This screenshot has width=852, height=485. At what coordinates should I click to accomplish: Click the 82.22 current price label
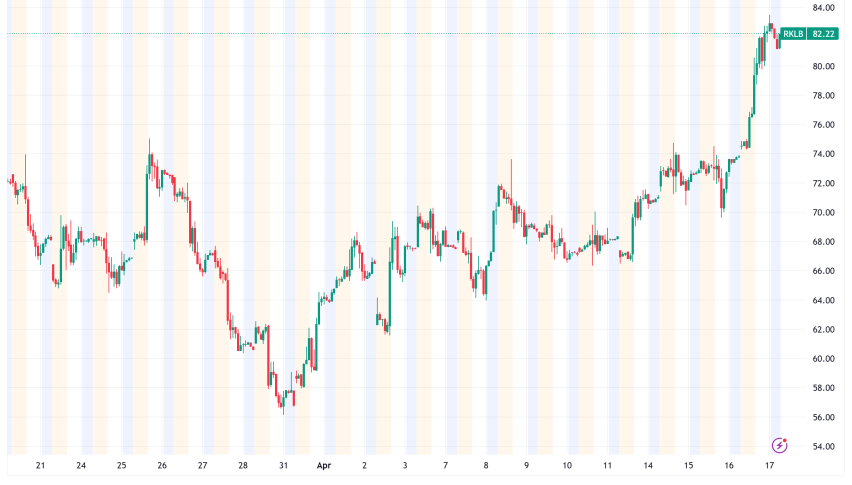point(823,34)
